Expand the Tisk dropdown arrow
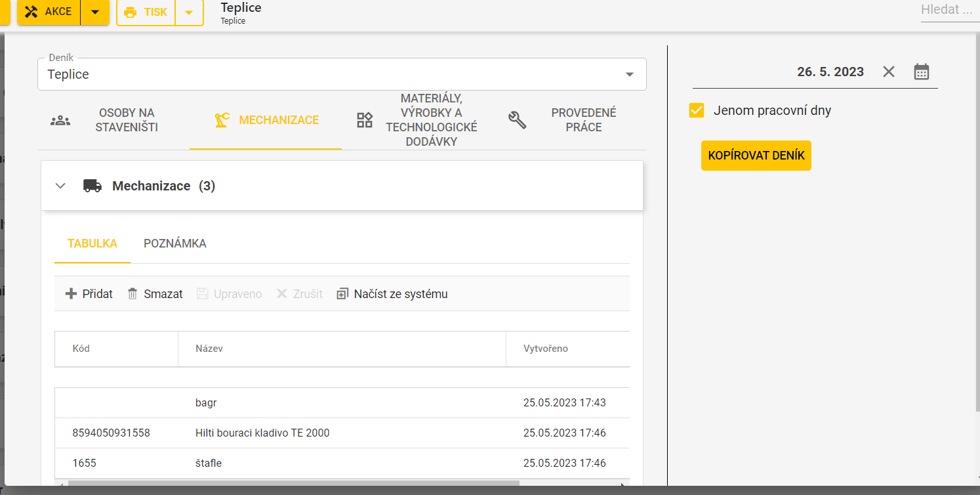Screen dimensions: 980x495 click(x=189, y=12)
